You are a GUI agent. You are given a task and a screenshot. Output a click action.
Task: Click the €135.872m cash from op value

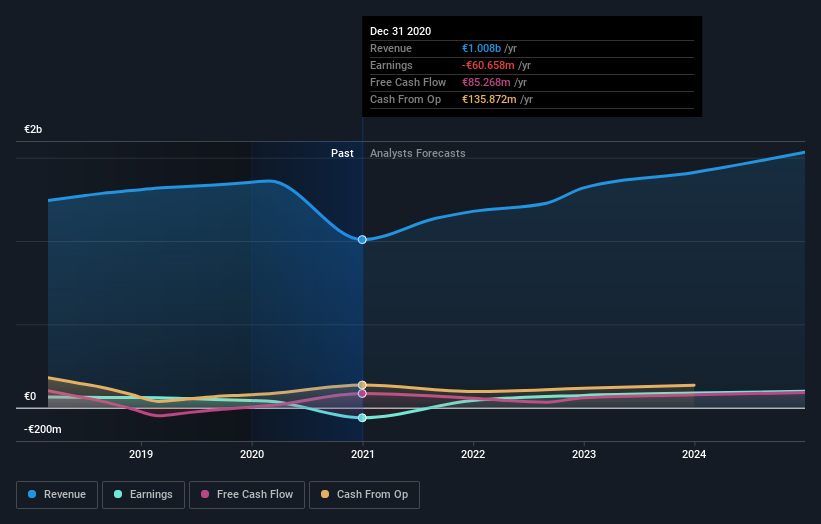[489, 99]
